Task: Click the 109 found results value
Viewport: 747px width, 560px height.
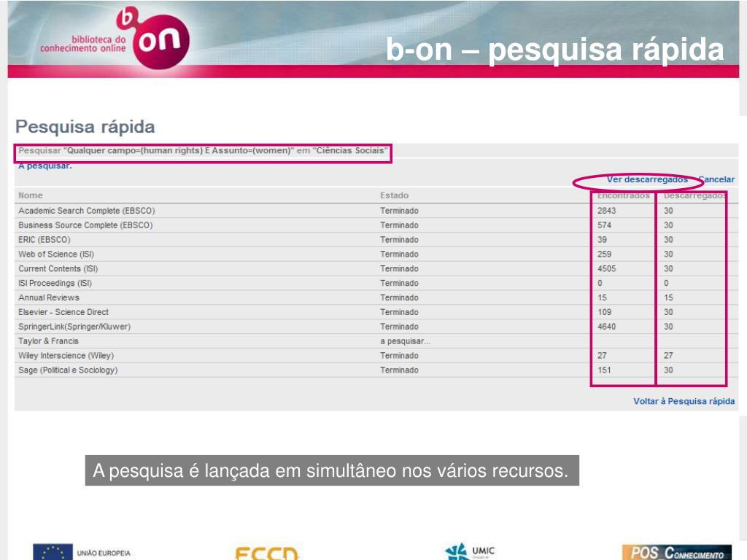Action: click(x=604, y=312)
